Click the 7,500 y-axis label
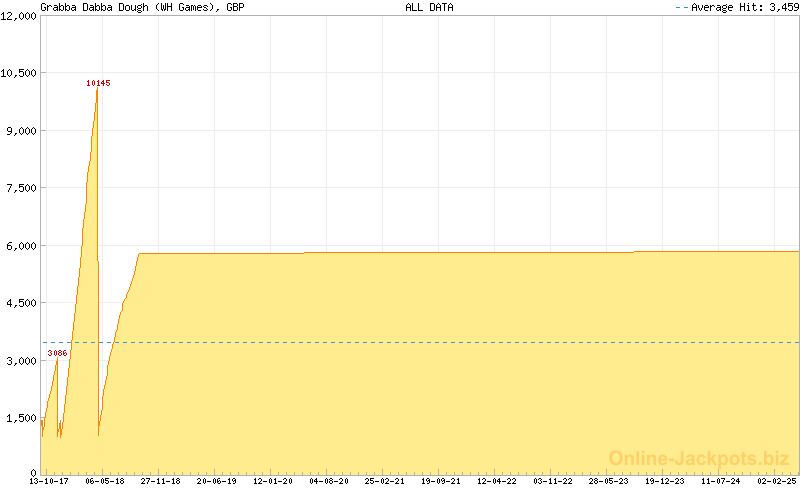This screenshot has width=800, height=490. pyautogui.click(x=23, y=188)
